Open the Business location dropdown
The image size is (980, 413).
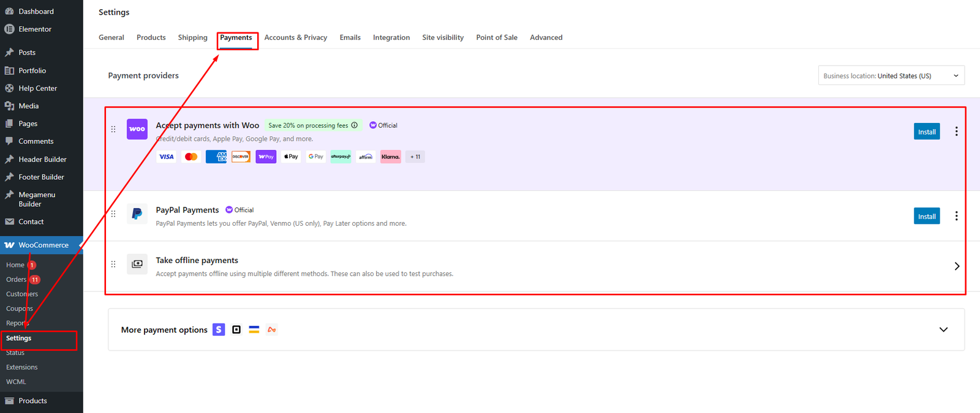(891, 75)
